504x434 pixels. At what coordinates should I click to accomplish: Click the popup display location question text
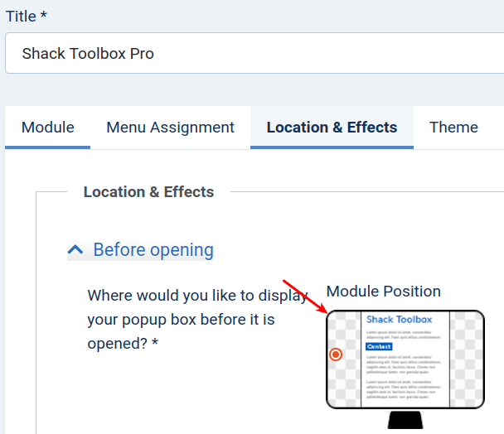click(197, 320)
